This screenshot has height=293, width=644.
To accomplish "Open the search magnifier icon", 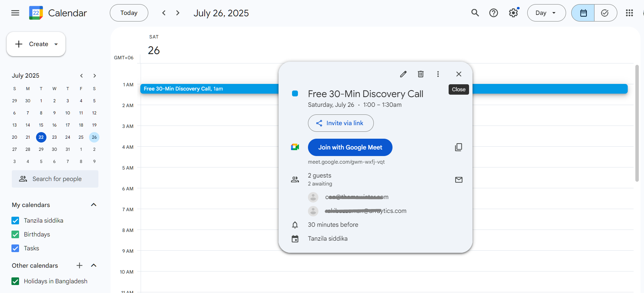I will pos(475,13).
